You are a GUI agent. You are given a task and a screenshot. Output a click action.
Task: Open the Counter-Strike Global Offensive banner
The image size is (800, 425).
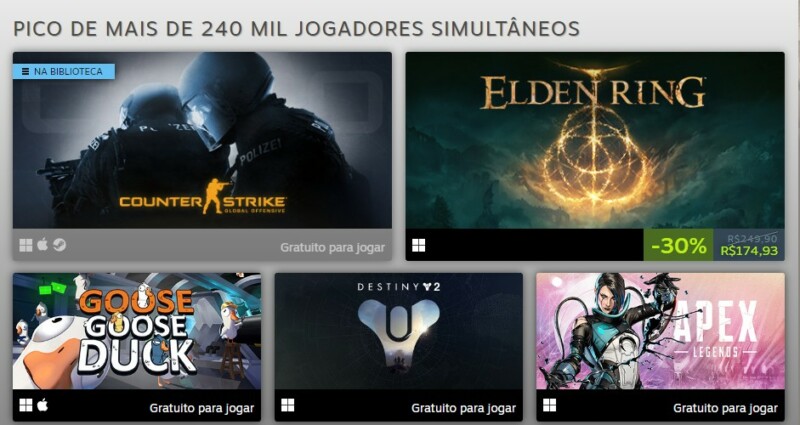click(x=202, y=140)
